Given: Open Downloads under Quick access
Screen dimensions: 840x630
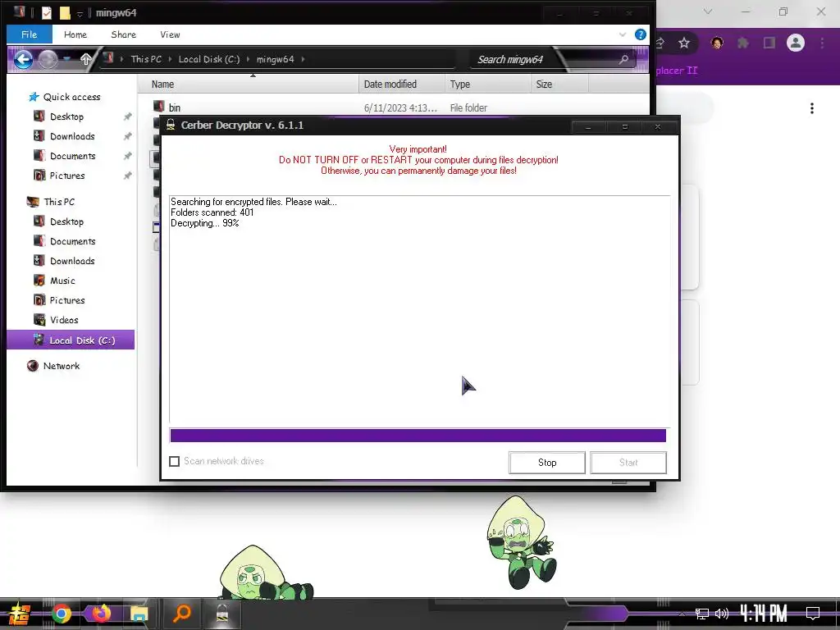Looking at the screenshot, I should click(x=72, y=136).
